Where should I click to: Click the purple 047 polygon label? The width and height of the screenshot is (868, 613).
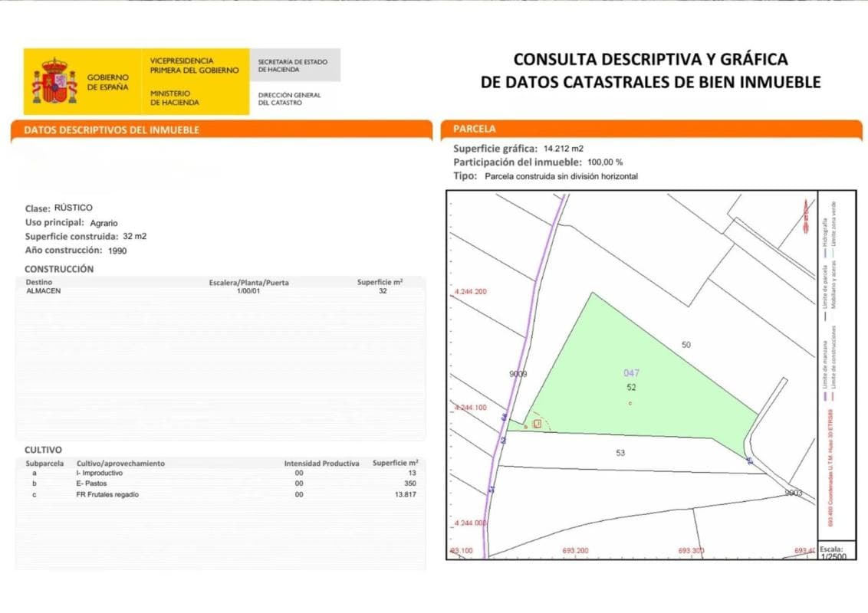(x=631, y=373)
